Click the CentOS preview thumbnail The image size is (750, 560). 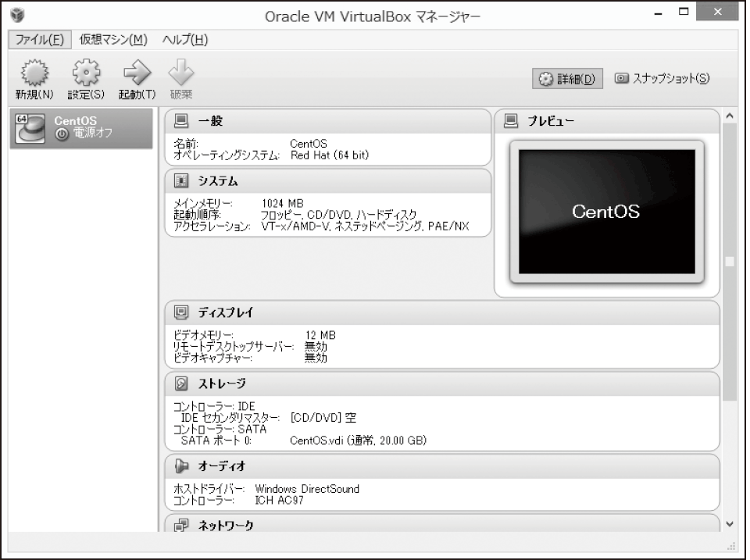606,212
